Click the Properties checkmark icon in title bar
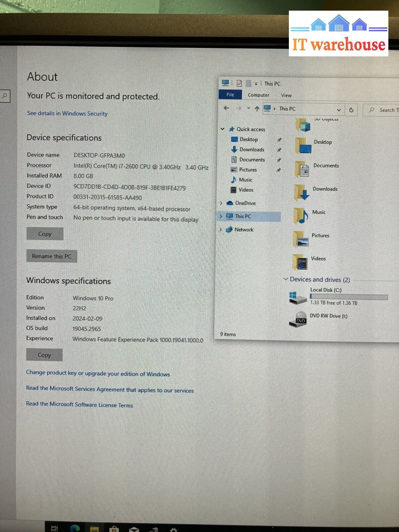 [x=239, y=83]
